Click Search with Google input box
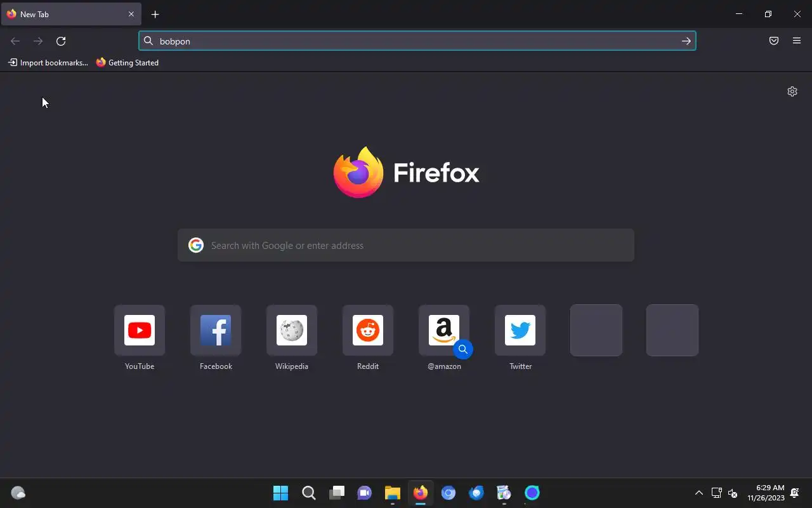The image size is (812, 508). [x=406, y=245]
